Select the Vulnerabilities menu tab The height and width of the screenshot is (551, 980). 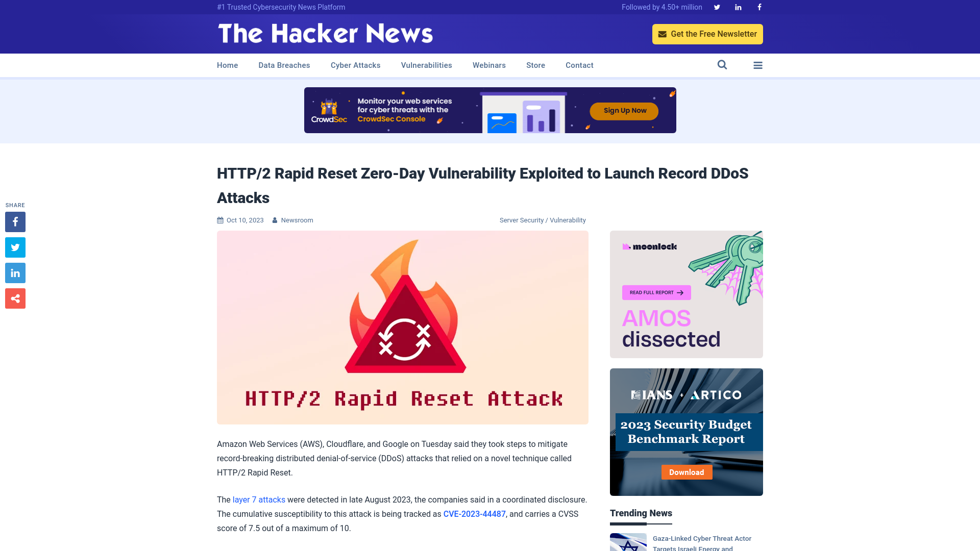(x=426, y=65)
